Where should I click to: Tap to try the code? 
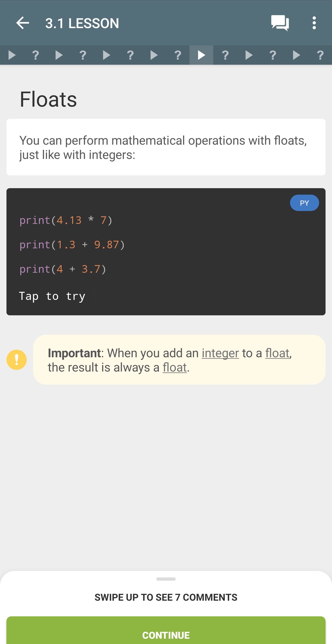[x=52, y=296]
